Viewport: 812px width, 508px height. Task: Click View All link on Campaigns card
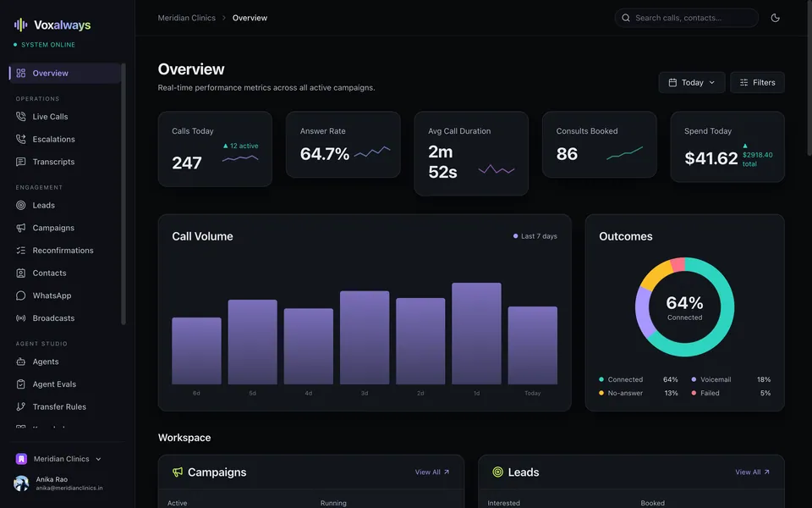click(432, 472)
